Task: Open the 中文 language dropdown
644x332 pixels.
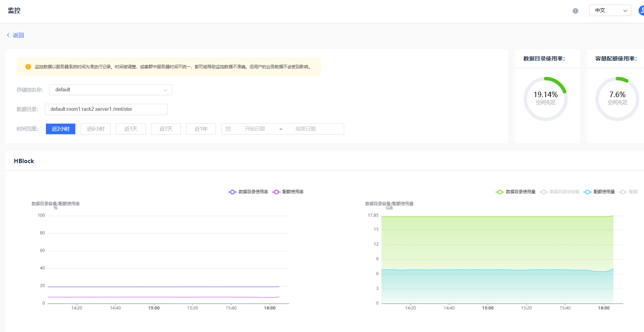Action: click(x=610, y=11)
